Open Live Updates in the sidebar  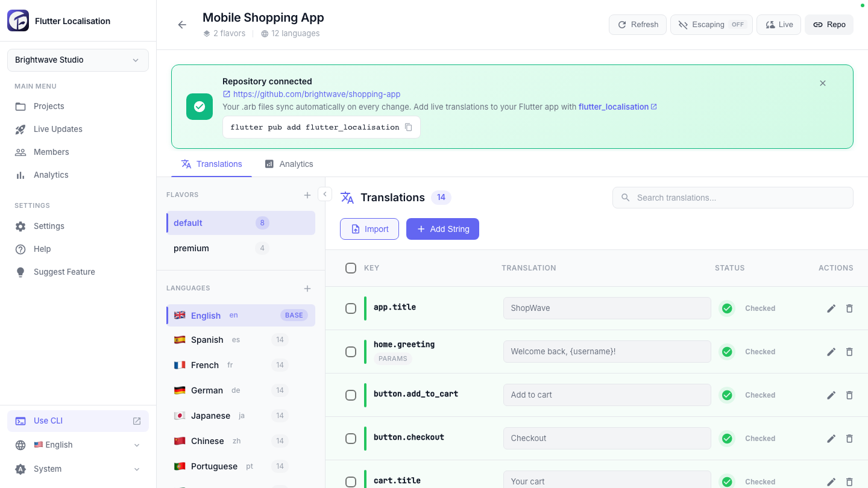click(x=78, y=129)
